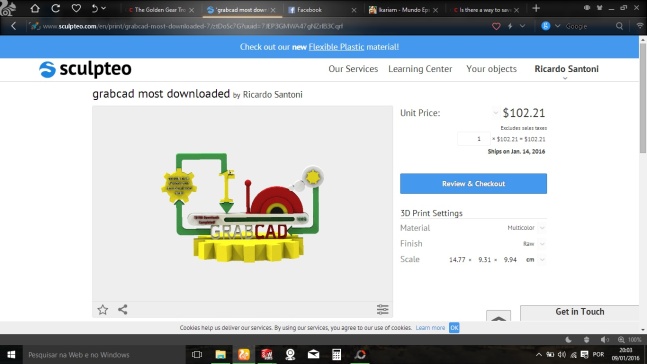647x364 pixels.
Task: Open search engine selector dropdown
Action: pyautogui.click(x=557, y=26)
